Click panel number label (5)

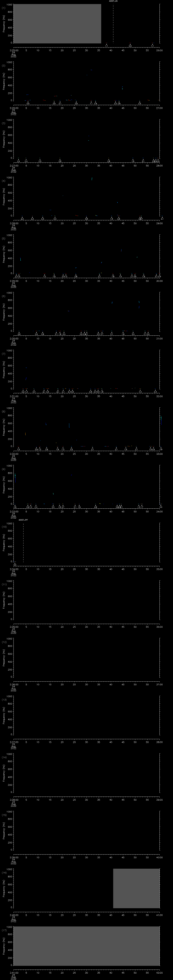3,238
